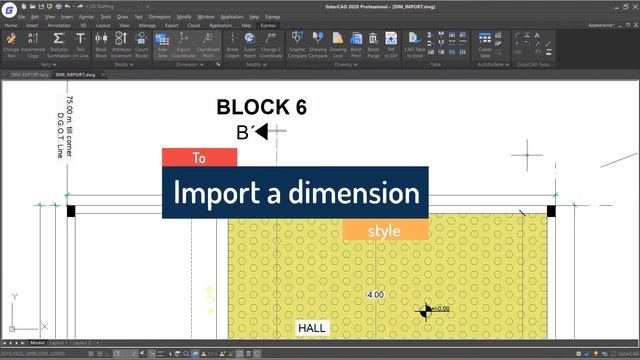
Task: Switch to the Annotation ribbon tab
Action: click(59, 25)
